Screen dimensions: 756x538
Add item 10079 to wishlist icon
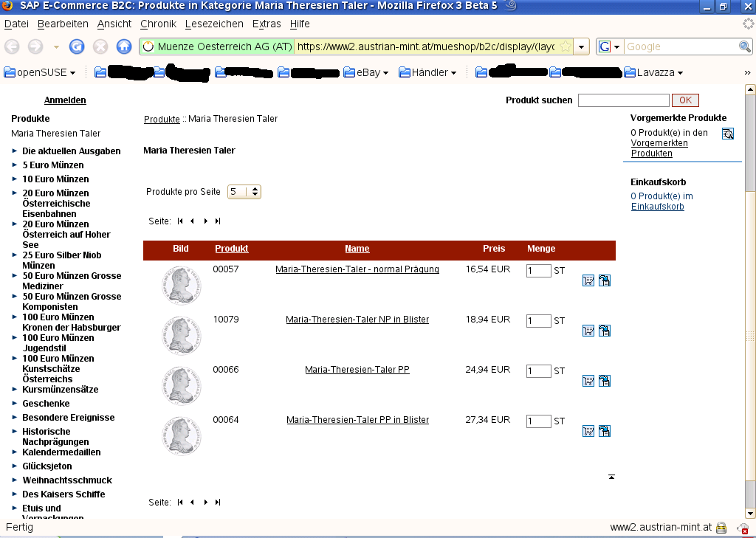click(605, 331)
